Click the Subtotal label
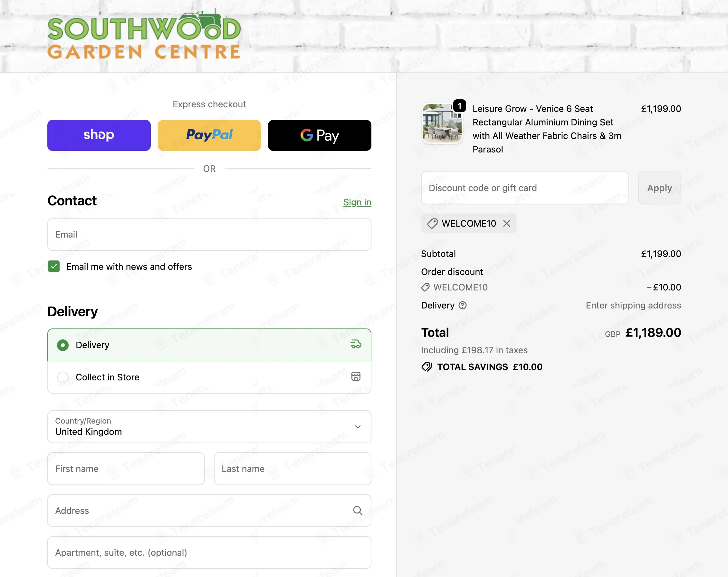728x577 pixels. (438, 254)
